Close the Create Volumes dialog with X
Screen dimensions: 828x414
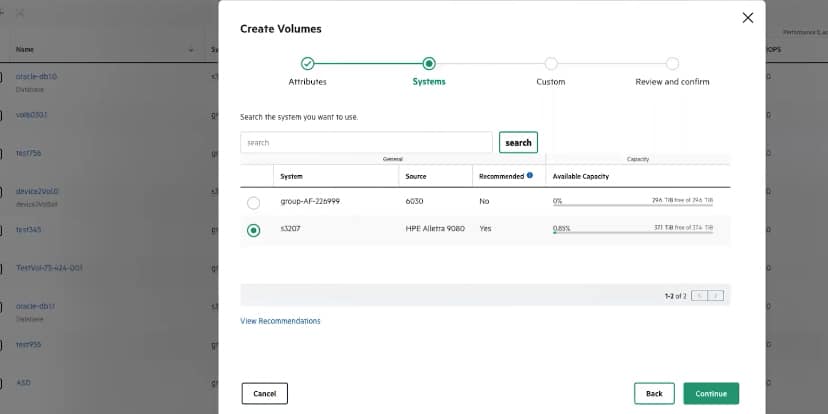tap(748, 18)
